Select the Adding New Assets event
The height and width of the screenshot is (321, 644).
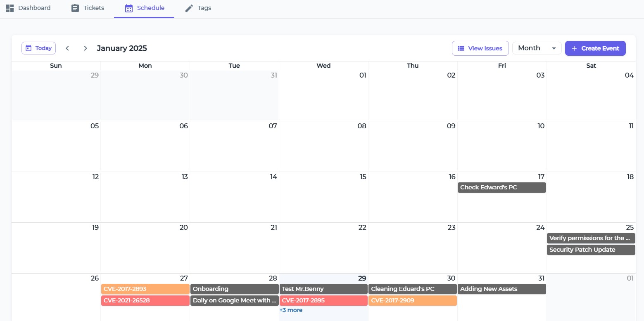[x=501, y=289]
